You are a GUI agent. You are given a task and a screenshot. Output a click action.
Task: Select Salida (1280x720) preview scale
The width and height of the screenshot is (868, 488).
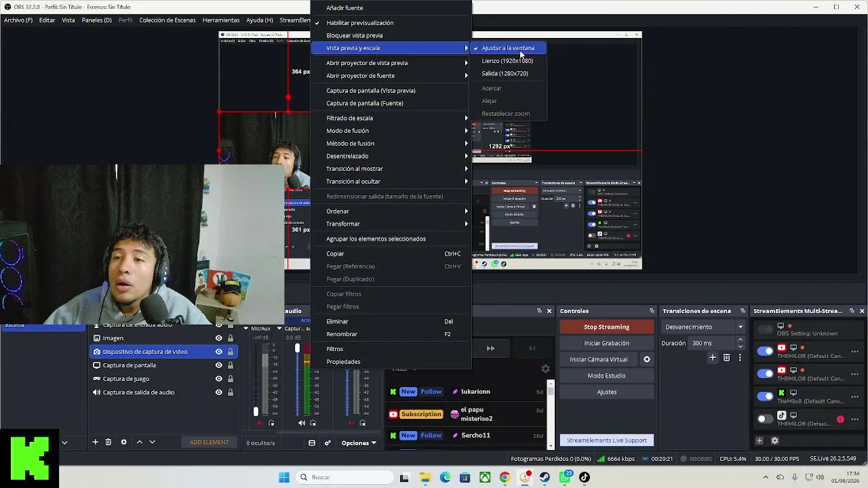[x=509, y=73]
